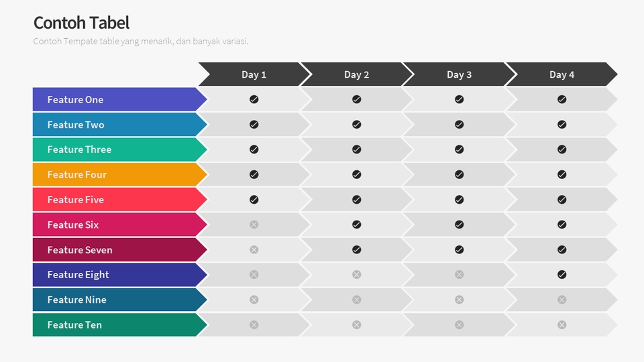Click the checkmark for Feature Four Day 4
The height and width of the screenshot is (362, 644).
click(x=561, y=174)
